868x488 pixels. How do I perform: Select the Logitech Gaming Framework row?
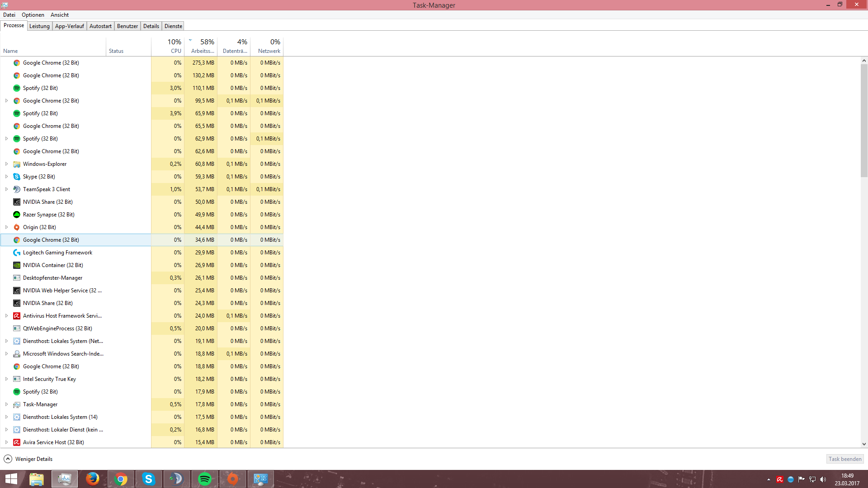(142, 253)
